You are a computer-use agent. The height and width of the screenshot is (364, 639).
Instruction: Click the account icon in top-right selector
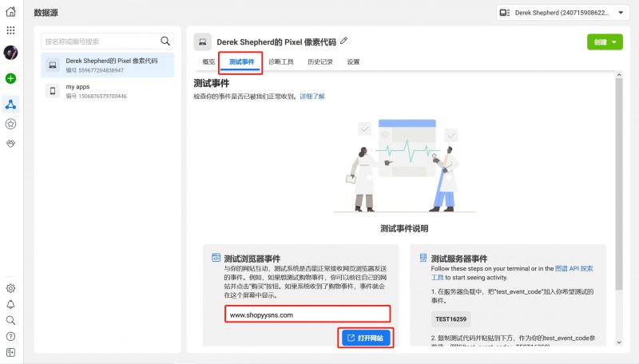[505, 13]
